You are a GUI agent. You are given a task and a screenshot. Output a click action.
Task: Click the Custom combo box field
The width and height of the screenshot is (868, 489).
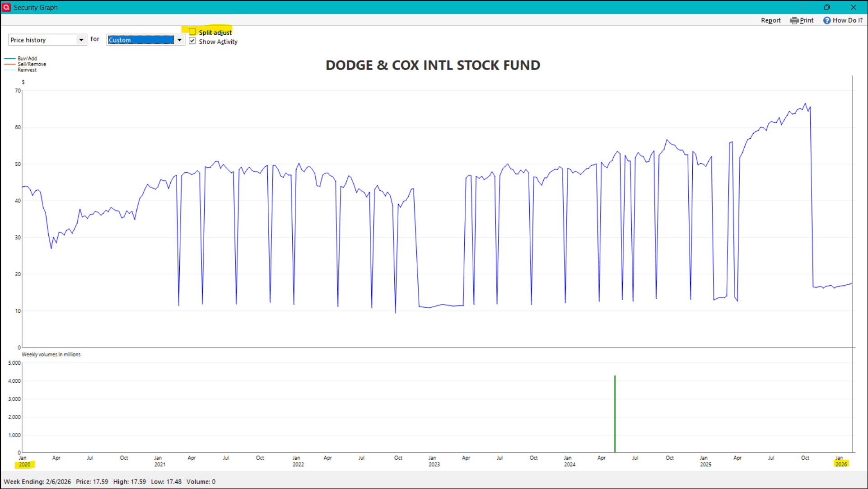point(140,40)
